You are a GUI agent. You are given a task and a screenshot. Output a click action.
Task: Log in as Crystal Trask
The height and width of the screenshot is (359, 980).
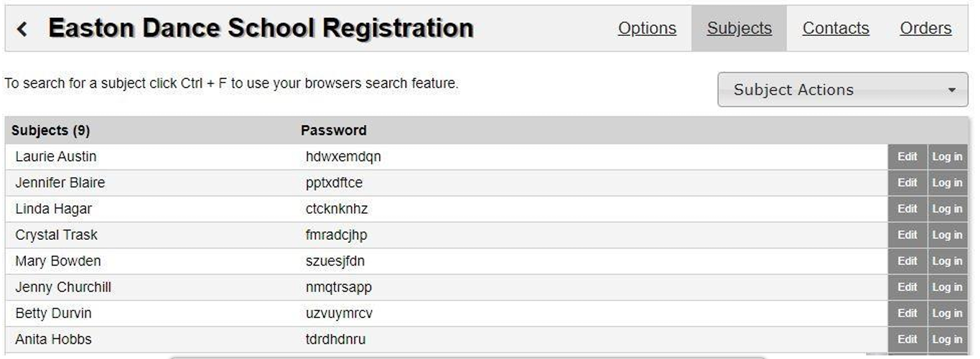pos(947,235)
